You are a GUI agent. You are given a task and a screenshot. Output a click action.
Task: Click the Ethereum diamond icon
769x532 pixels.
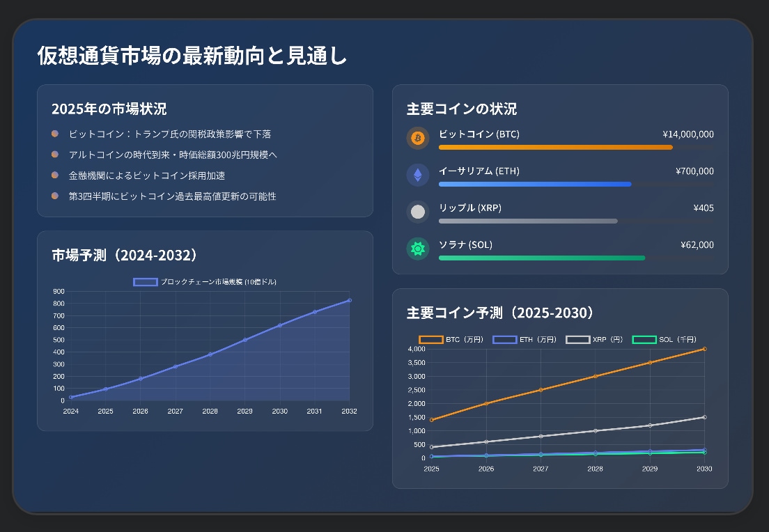point(418,175)
